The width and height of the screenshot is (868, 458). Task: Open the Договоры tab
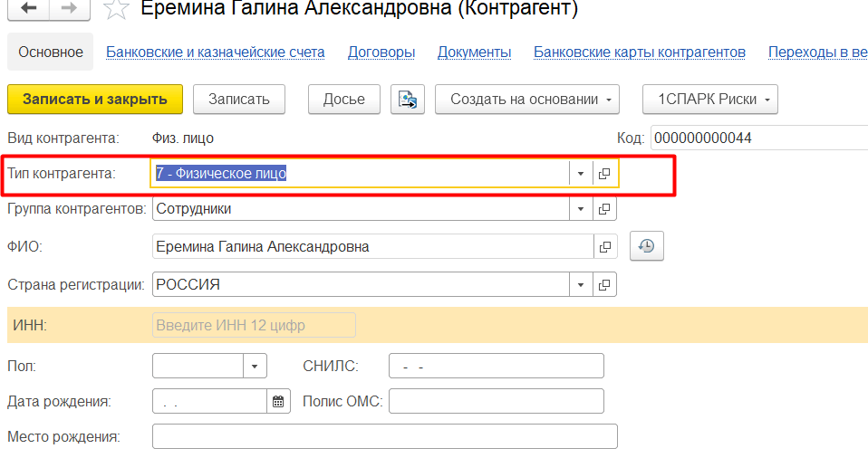pyautogui.click(x=381, y=52)
